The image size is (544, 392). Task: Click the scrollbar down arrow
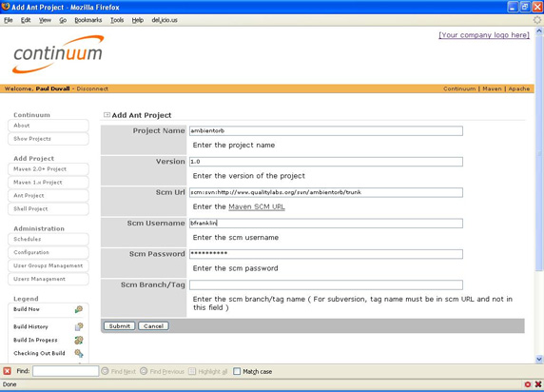coord(539,359)
